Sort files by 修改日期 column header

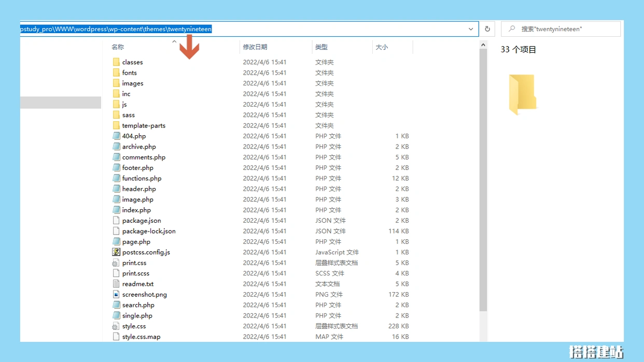pyautogui.click(x=255, y=47)
